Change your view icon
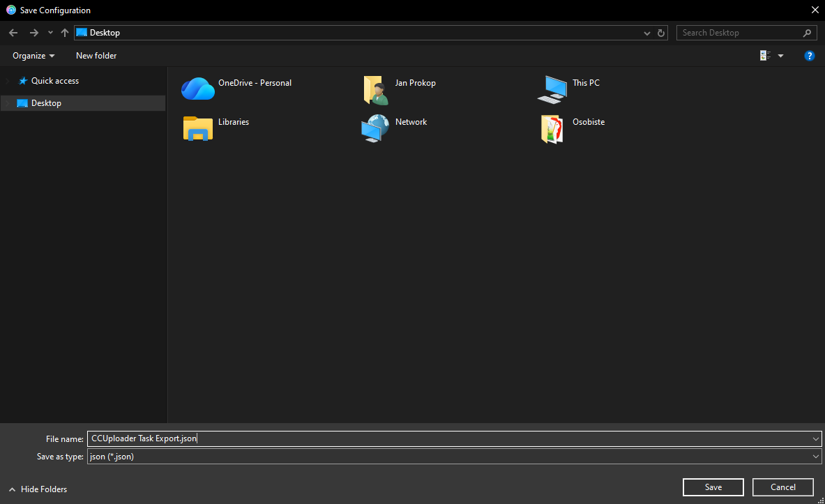Screen dimensions: 825x504 (765, 56)
